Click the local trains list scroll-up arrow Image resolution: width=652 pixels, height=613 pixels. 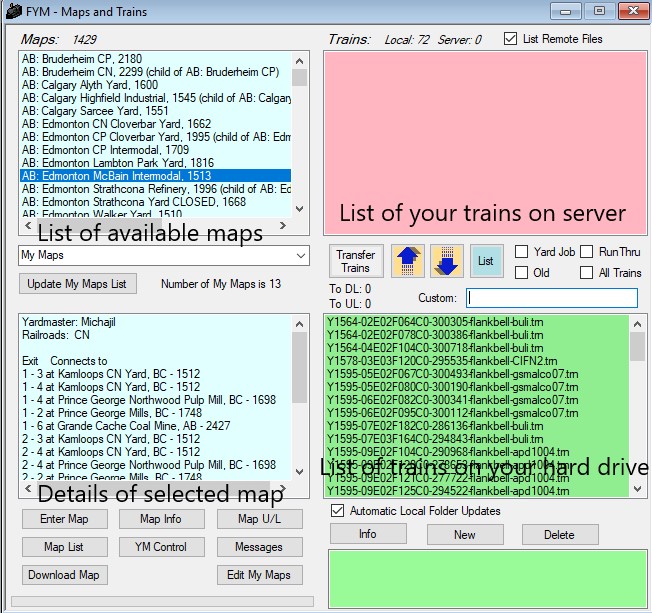tap(637, 324)
